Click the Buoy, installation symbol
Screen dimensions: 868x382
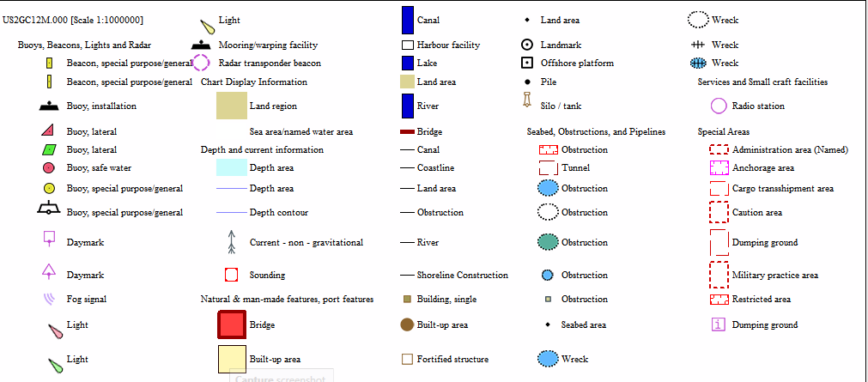49,106
